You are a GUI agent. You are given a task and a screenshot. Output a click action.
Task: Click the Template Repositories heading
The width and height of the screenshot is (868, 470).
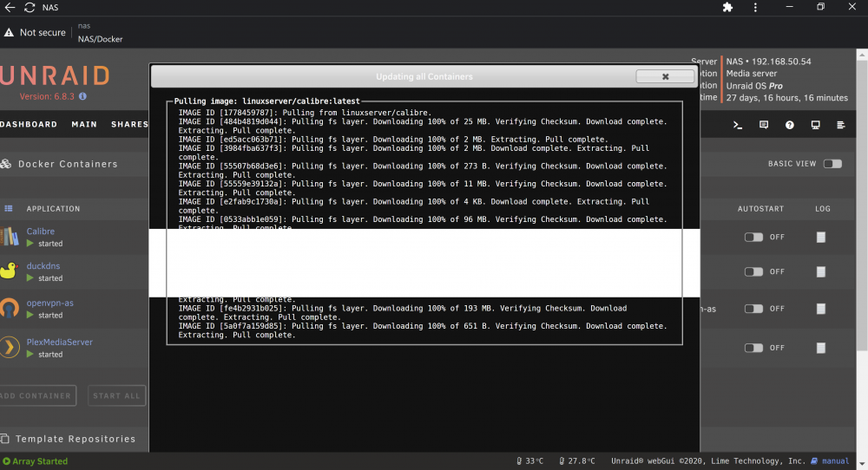pyautogui.click(x=76, y=439)
